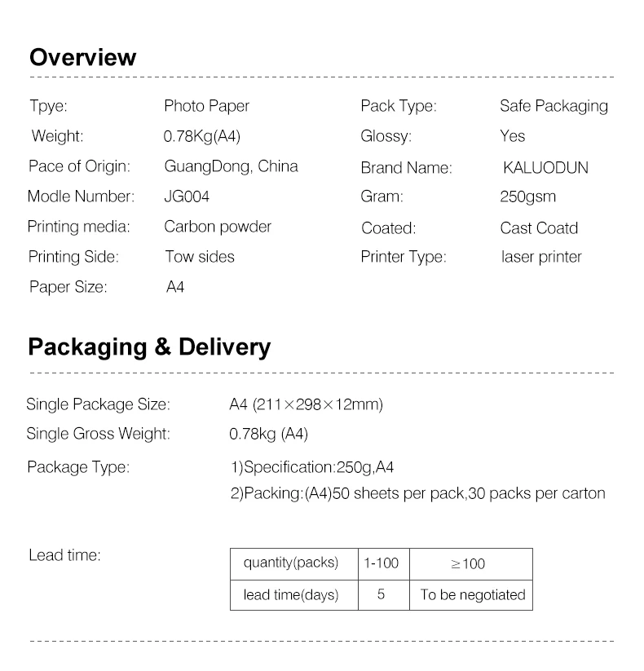The width and height of the screenshot is (644, 671).
Task: Select the GuangDong, China origin text
Action: click(x=231, y=166)
